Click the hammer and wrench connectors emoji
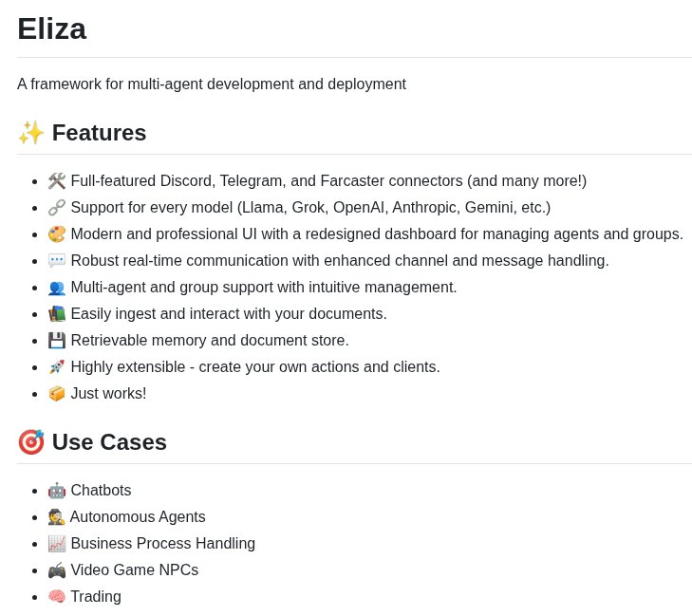Screen dimensions: 692x616 click(x=57, y=181)
